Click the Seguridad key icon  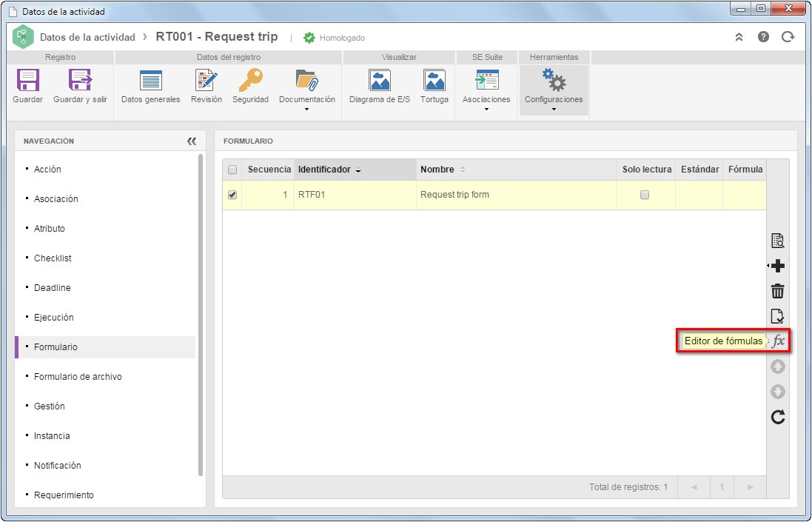click(x=251, y=80)
